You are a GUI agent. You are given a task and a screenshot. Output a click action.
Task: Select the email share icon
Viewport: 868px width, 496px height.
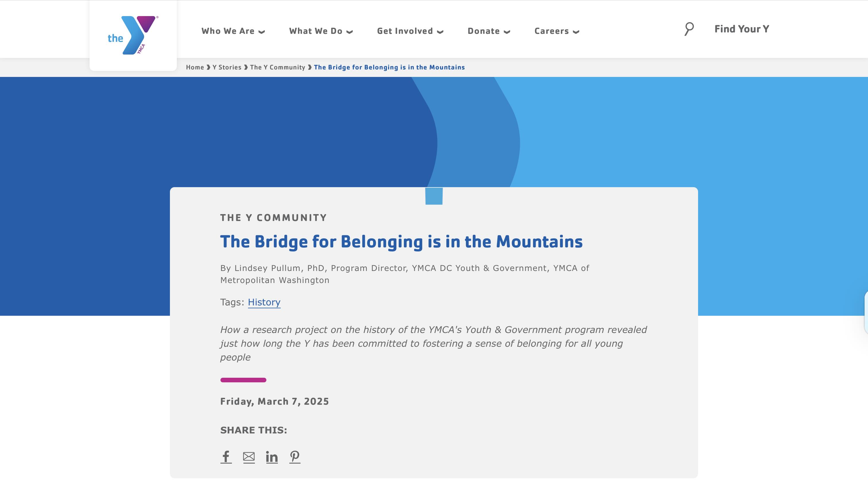tap(249, 456)
